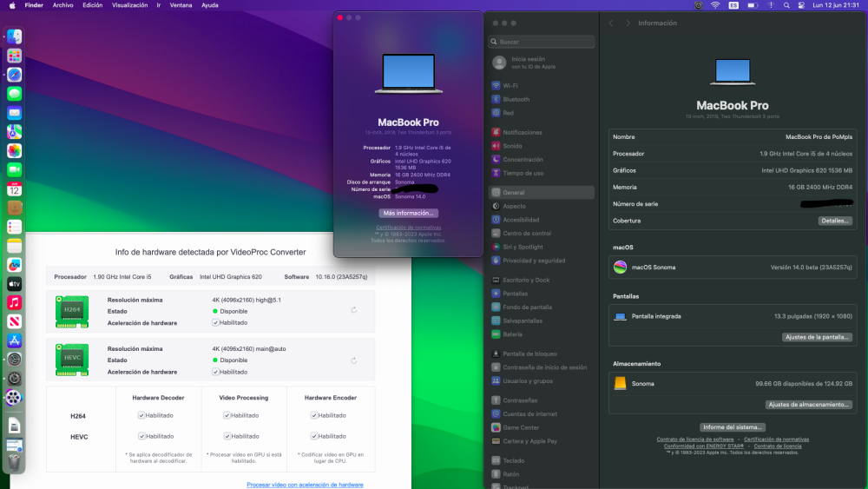
Task: Click the Buscar search field in Settings
Action: (542, 42)
